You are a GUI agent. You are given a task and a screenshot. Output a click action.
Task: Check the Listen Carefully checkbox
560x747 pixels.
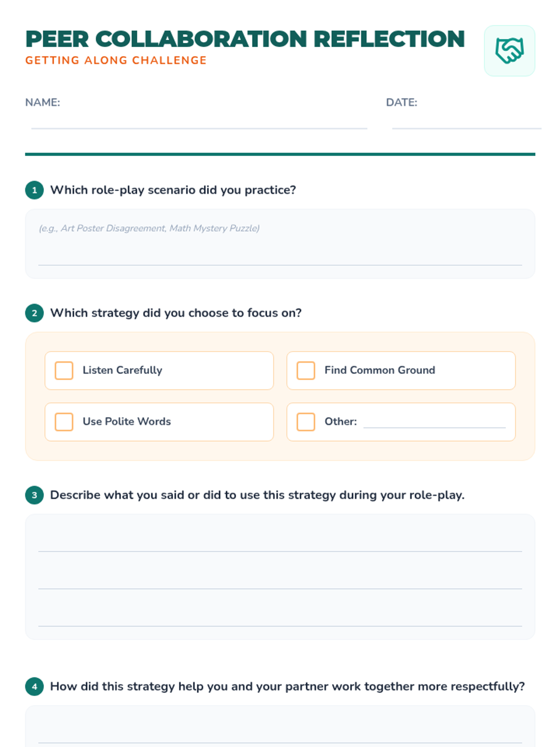click(64, 370)
